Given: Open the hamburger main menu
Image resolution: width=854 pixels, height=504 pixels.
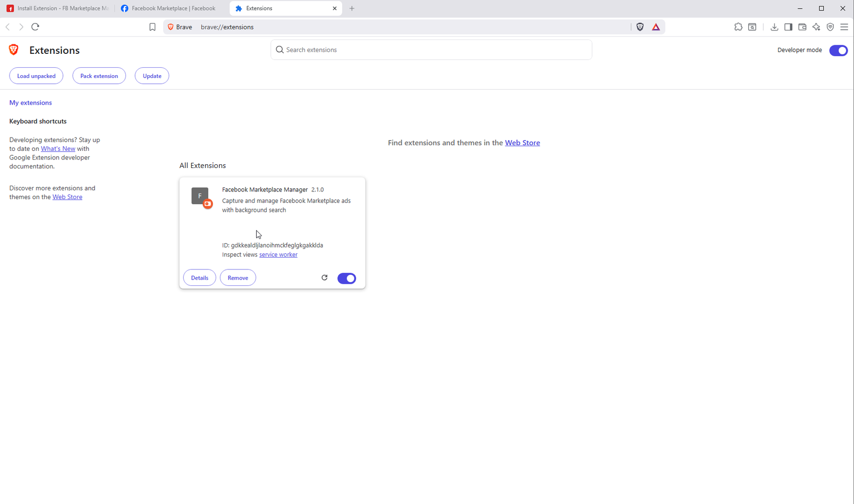Looking at the screenshot, I should [844, 27].
